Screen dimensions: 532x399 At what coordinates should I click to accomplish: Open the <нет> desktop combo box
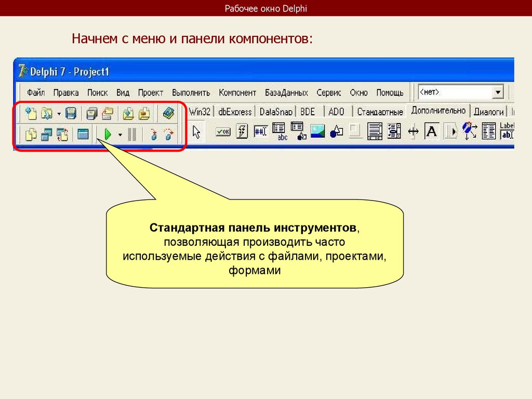tap(461, 92)
